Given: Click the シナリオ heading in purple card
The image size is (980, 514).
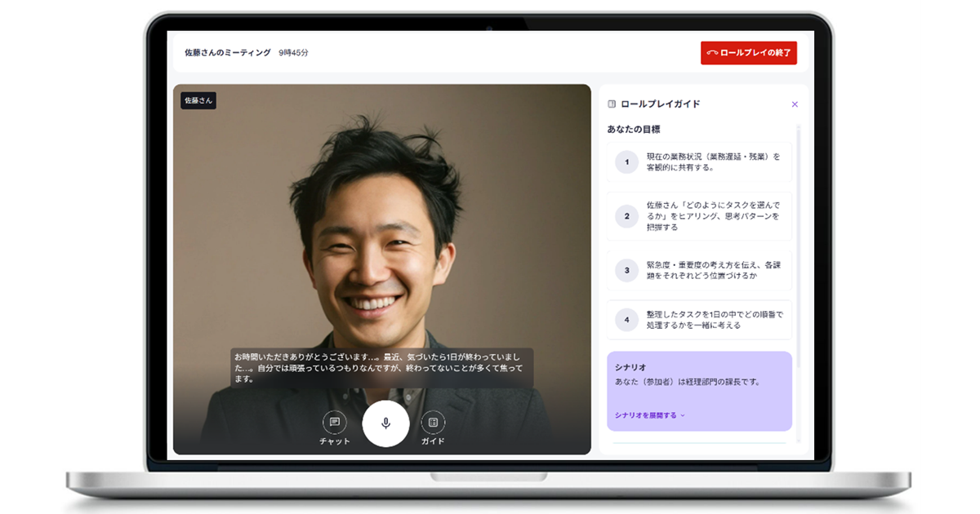Looking at the screenshot, I should coord(630,368).
